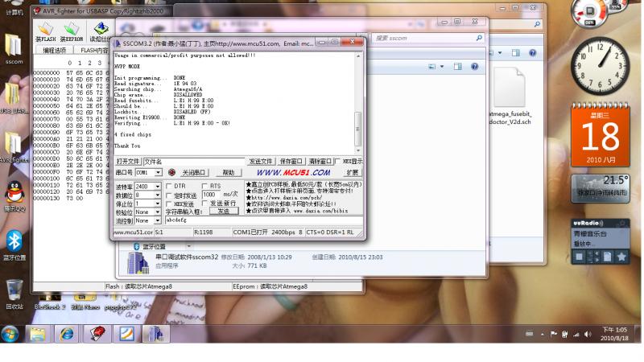Click the 打开文件 open file button
Screen dimensions: 644x362
pos(128,161)
